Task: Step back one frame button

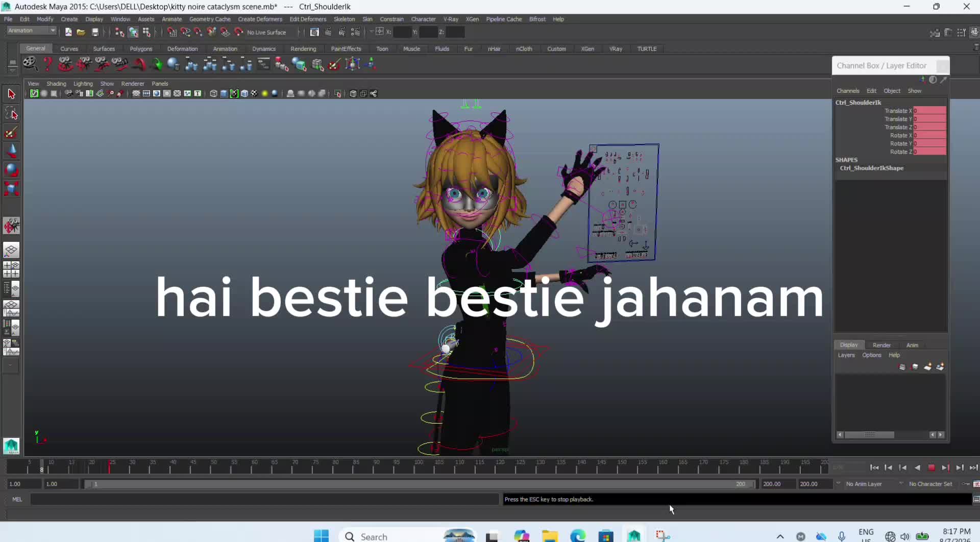Action: 888,467
